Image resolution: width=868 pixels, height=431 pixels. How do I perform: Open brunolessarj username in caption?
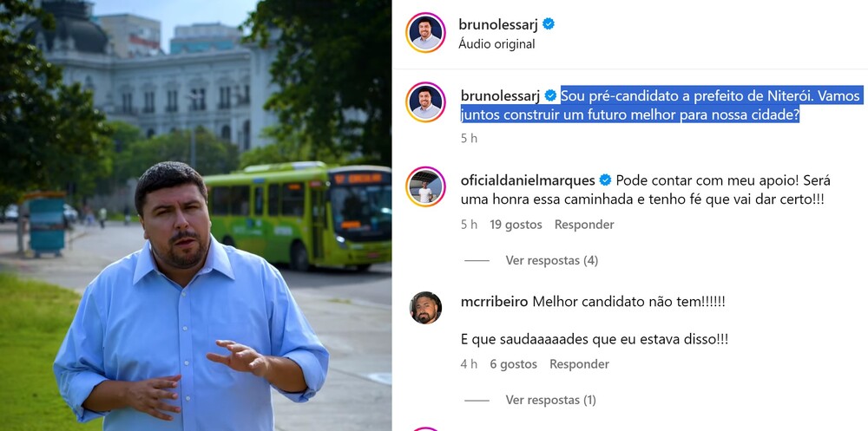click(500, 95)
